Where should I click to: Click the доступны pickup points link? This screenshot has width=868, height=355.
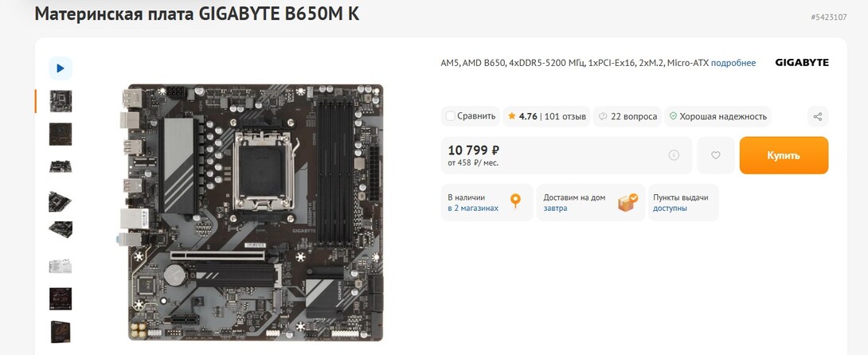point(670,209)
